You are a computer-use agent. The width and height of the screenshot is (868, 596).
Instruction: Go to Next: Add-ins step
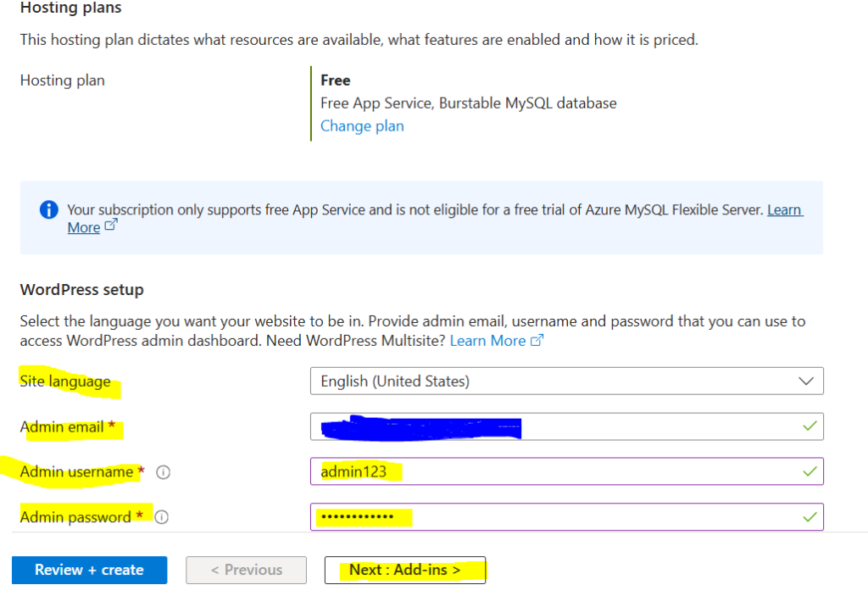[405, 570]
